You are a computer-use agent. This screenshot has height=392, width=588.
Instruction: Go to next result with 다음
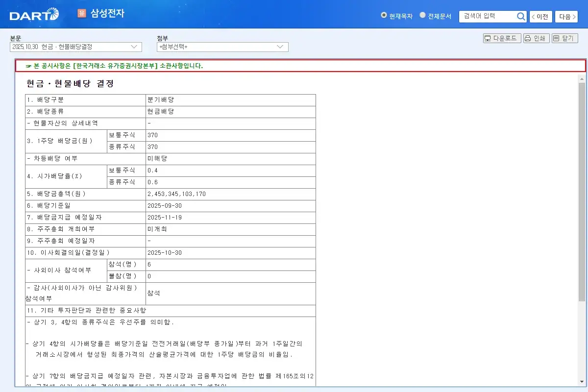pyautogui.click(x=566, y=17)
